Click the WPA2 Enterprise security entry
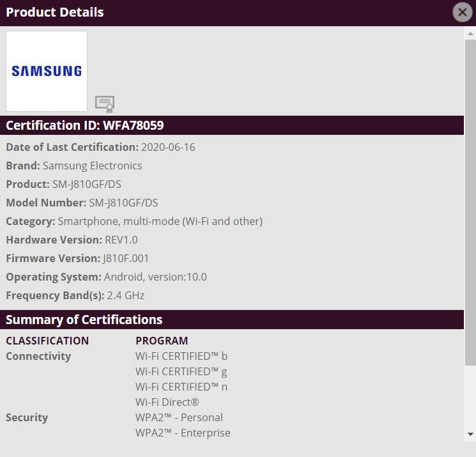The width and height of the screenshot is (476, 457). pos(183,433)
